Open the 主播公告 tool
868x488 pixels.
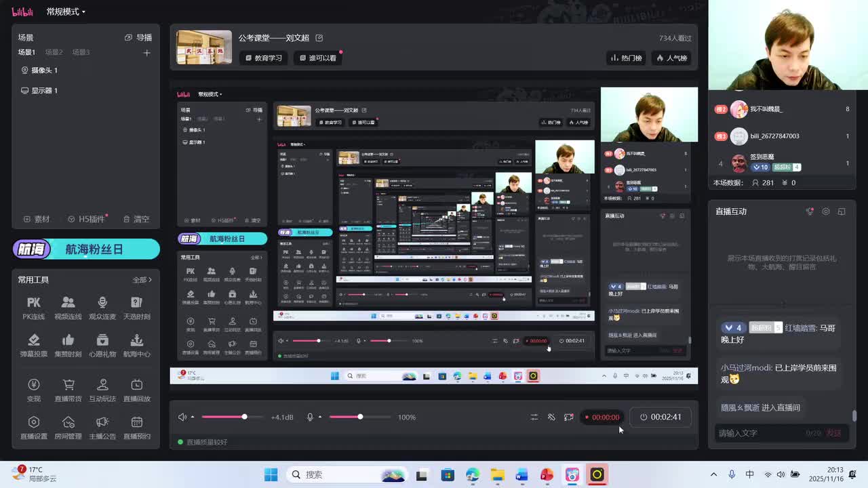[102, 428]
